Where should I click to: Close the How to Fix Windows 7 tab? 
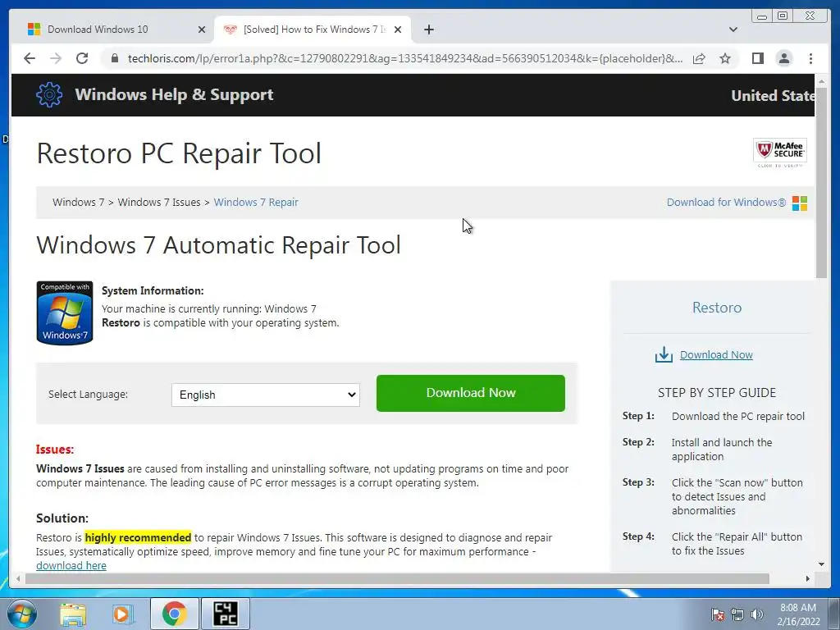pyautogui.click(x=398, y=30)
